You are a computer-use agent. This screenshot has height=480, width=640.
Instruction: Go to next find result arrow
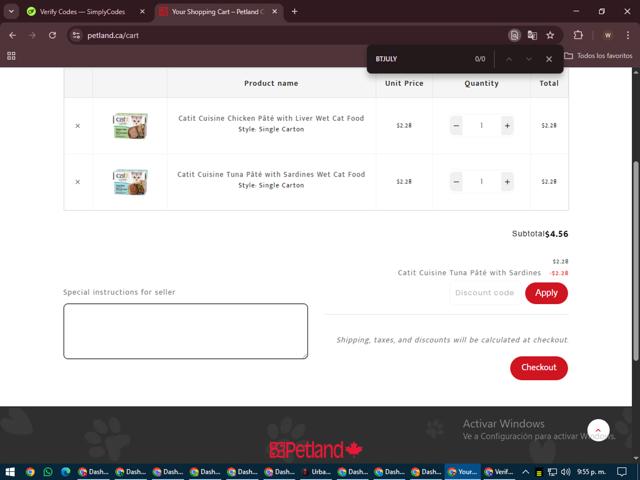point(529,59)
